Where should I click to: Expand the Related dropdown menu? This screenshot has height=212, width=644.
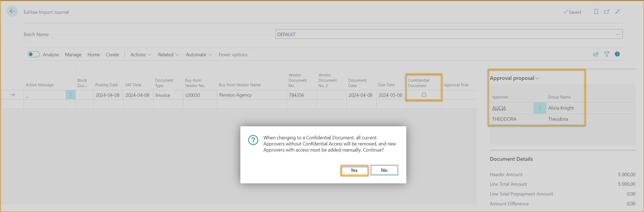169,55
